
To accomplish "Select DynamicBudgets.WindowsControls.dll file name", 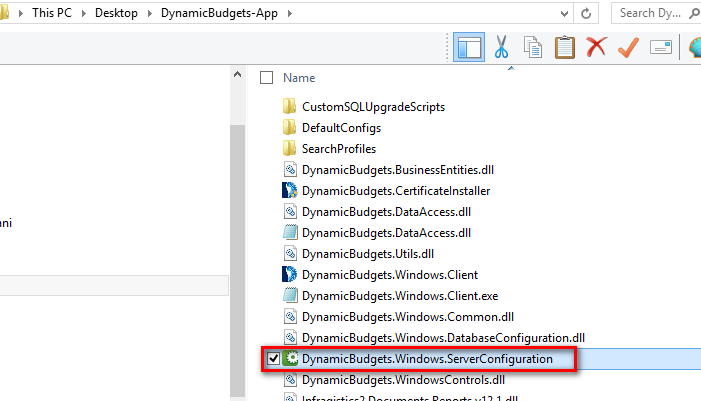I will pos(403,380).
